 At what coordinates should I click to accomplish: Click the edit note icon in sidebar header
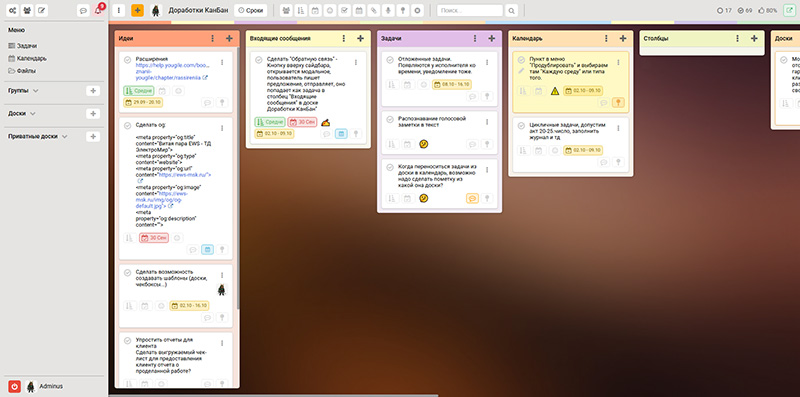(42, 10)
